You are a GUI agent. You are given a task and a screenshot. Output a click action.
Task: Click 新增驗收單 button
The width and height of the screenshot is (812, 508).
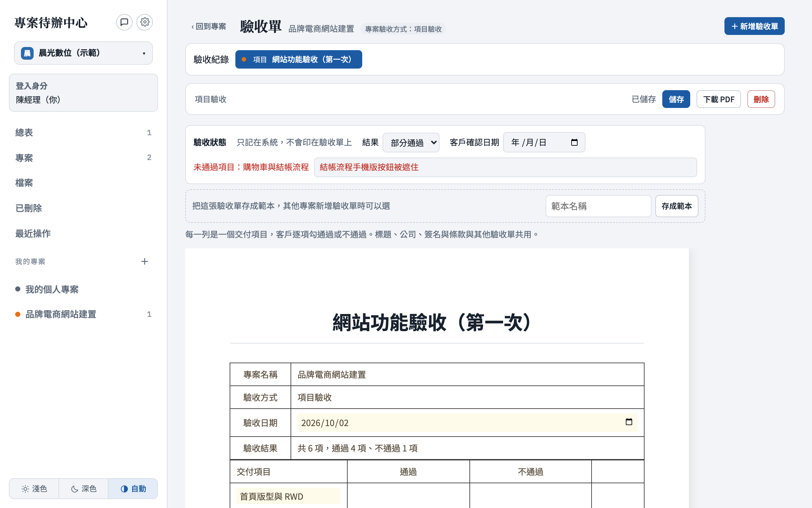(x=754, y=26)
